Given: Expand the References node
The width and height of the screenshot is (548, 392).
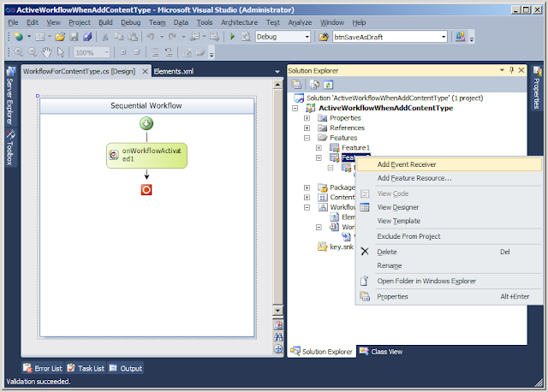Looking at the screenshot, I should 307,128.
